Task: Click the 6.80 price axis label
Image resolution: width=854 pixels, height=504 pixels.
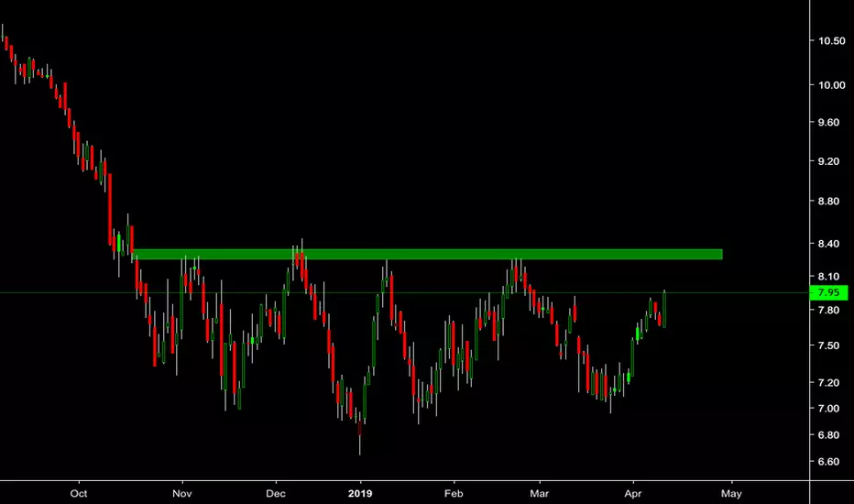Action: pos(828,435)
